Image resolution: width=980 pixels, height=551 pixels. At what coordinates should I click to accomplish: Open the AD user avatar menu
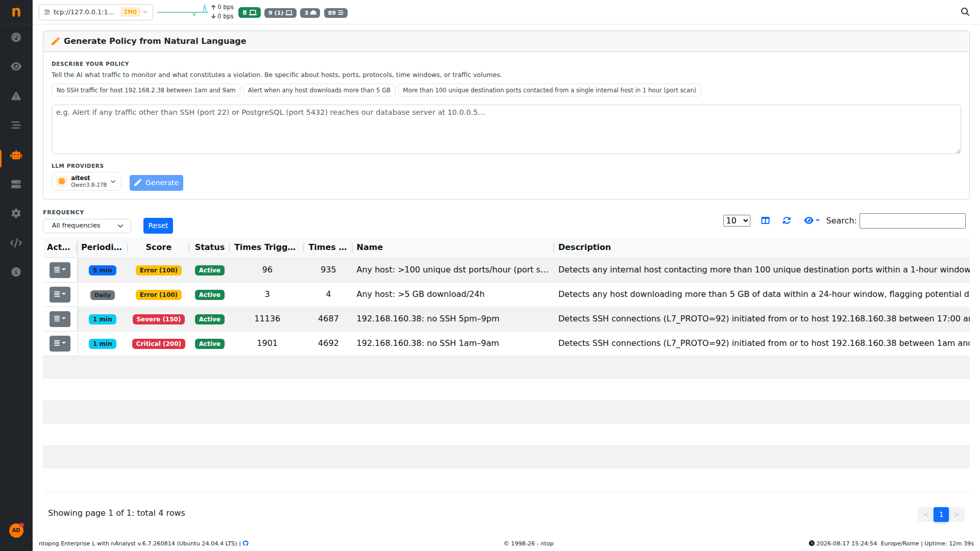click(x=16, y=530)
